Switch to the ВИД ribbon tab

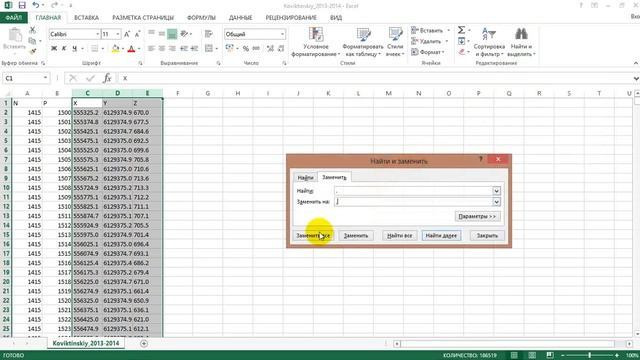coord(336,18)
